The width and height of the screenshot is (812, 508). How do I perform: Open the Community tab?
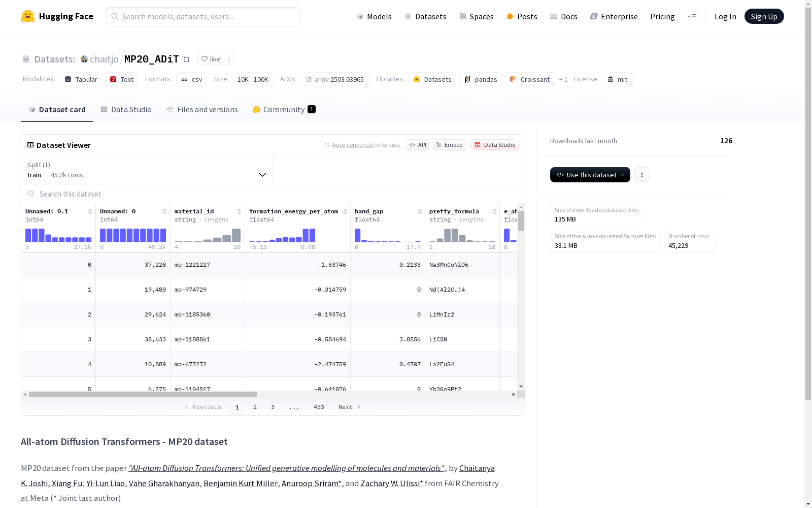pos(284,109)
